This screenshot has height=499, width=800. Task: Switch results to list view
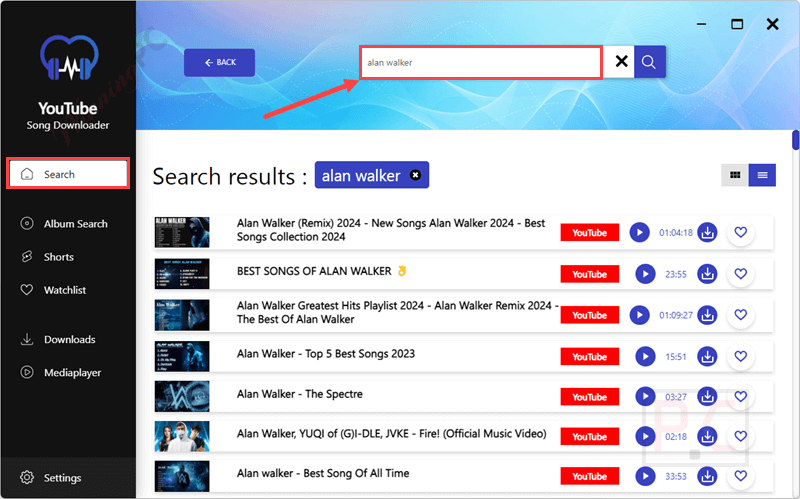click(x=762, y=175)
